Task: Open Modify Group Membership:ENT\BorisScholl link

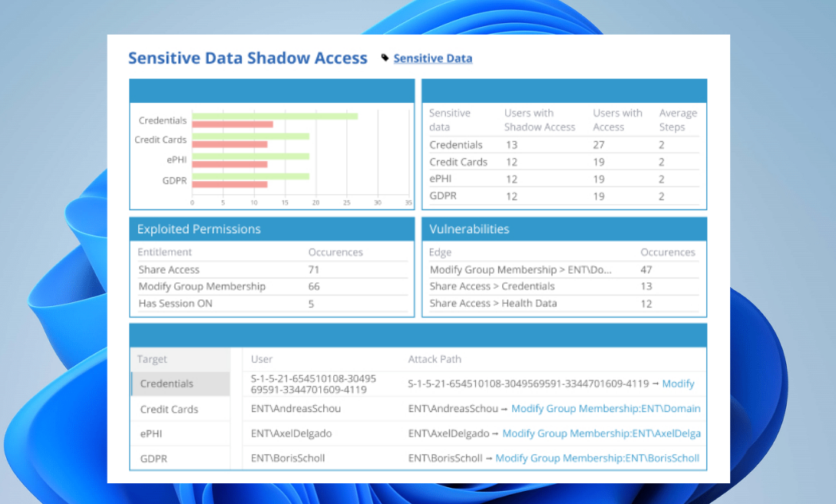Action: point(597,458)
